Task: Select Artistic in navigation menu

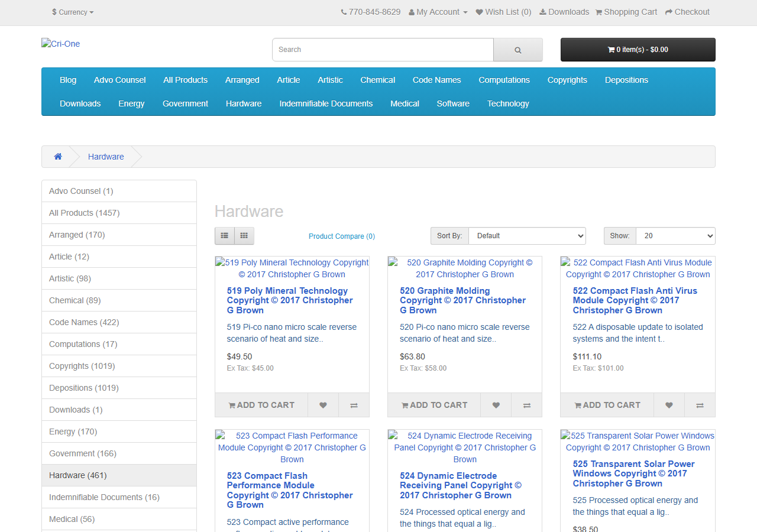Action: click(x=330, y=80)
